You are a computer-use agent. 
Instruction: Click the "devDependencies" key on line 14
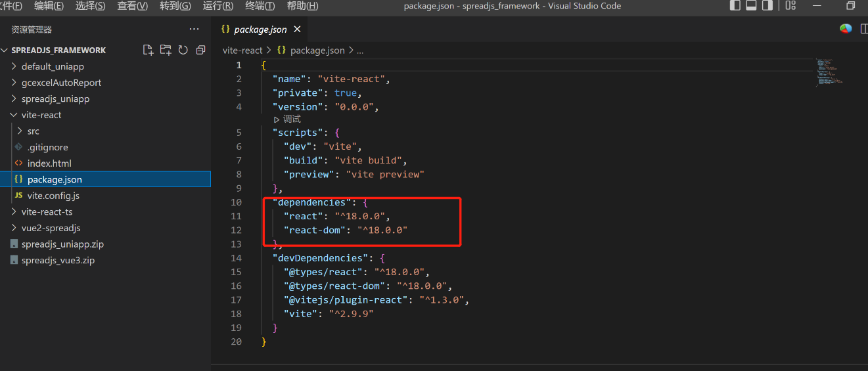point(321,258)
